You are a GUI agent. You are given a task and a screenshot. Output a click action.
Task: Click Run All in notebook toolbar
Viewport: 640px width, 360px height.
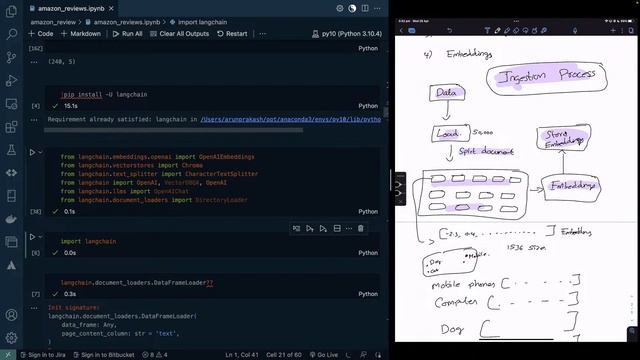(x=127, y=34)
